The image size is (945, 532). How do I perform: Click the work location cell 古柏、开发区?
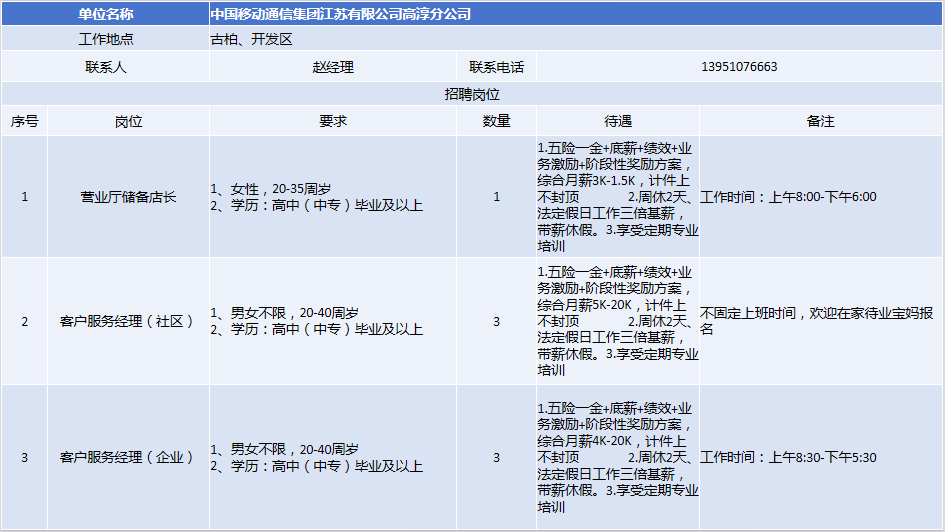point(251,40)
